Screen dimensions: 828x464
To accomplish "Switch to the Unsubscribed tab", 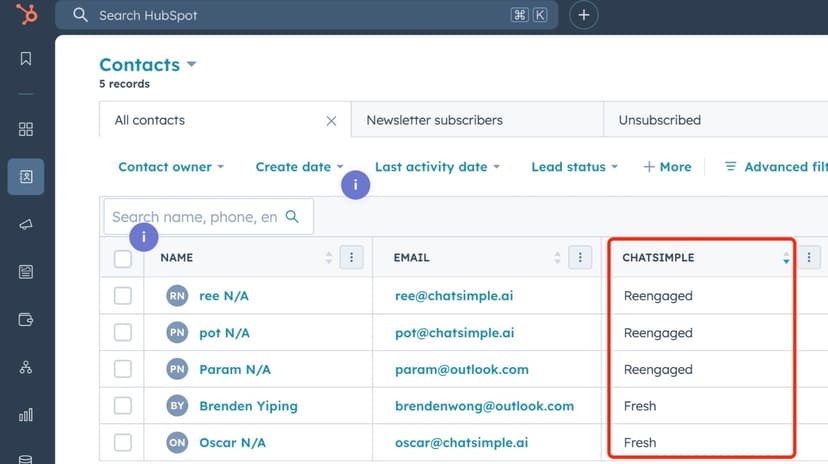I will [716, 120].
